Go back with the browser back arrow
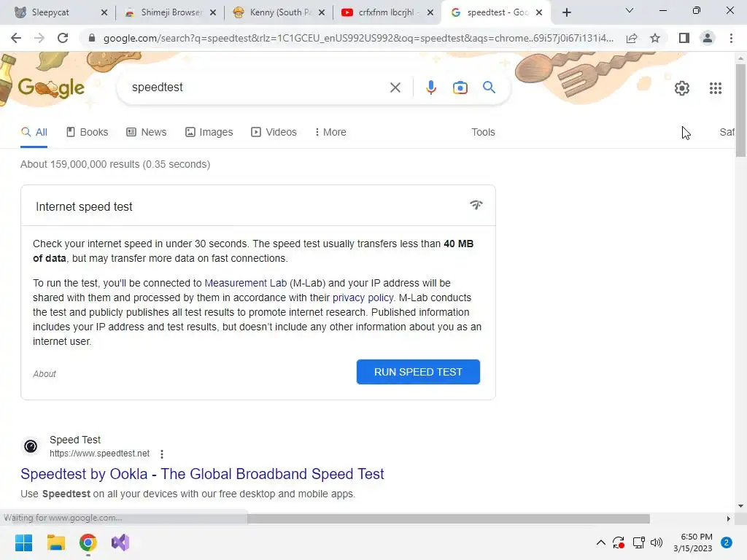 tap(16, 38)
